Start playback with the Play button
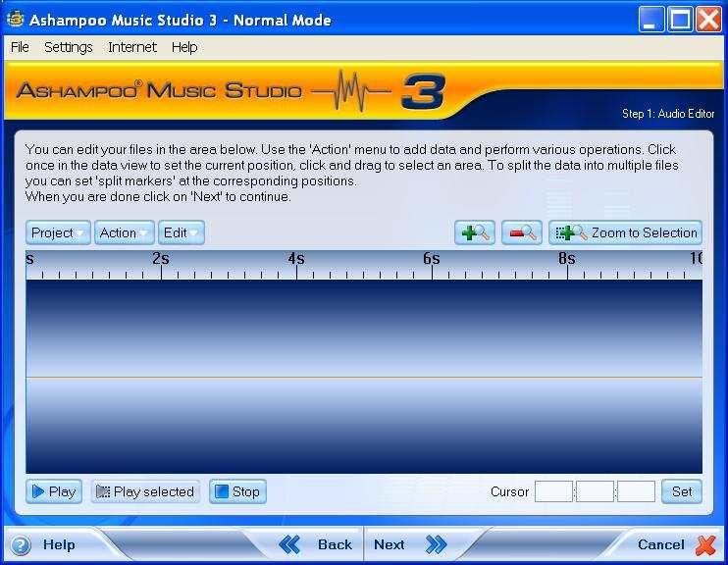This screenshot has width=728, height=565. coord(53,491)
